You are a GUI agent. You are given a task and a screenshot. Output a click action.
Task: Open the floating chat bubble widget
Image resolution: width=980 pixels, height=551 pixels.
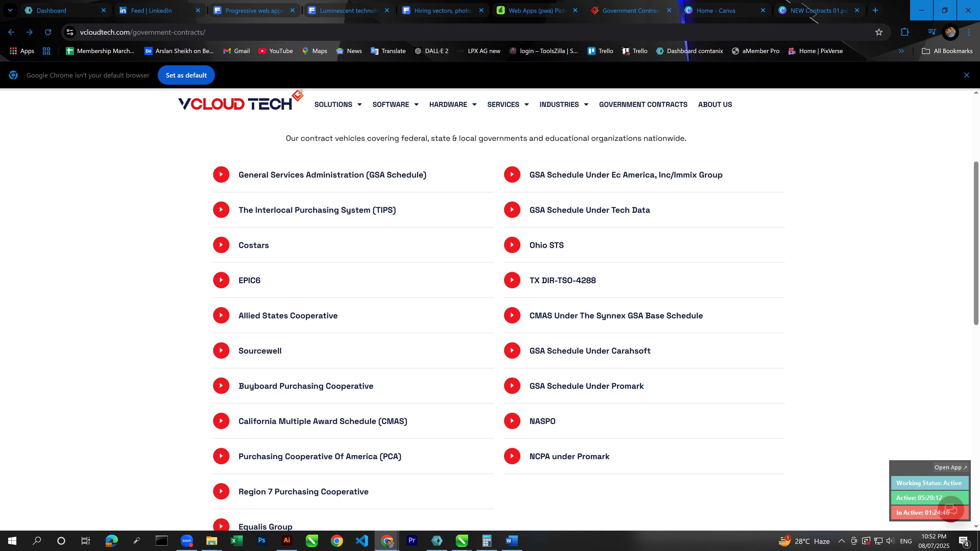point(951,509)
